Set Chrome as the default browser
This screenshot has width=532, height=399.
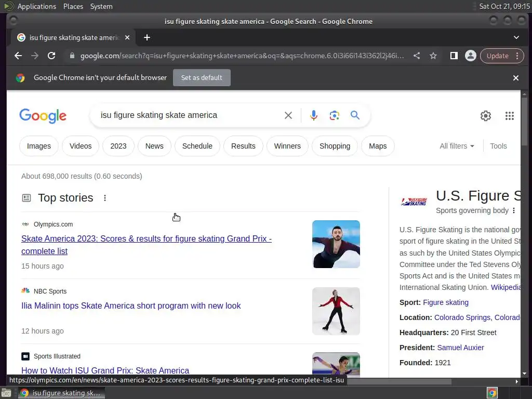tap(202, 78)
